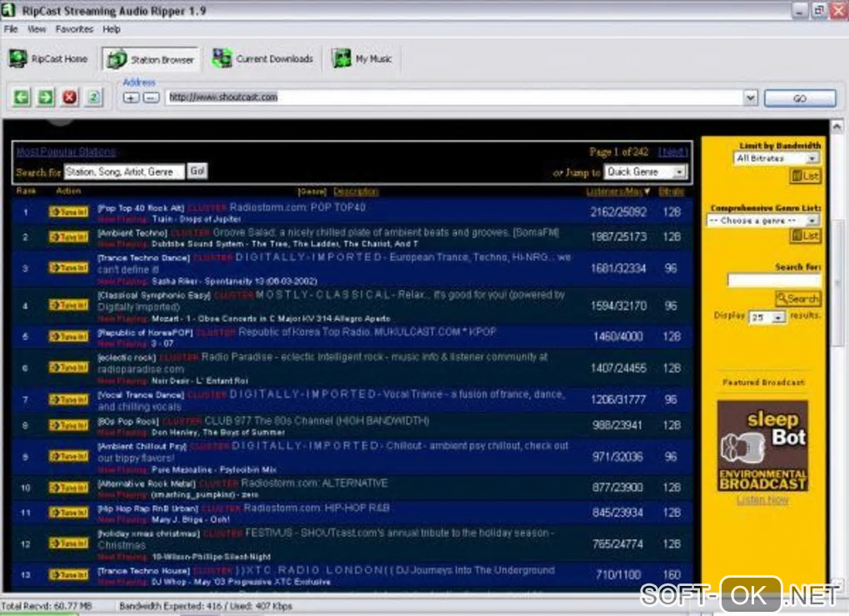849x616 pixels.
Task: Tune in to Radiostorm HIP-HOP R&B station
Action: point(68,512)
